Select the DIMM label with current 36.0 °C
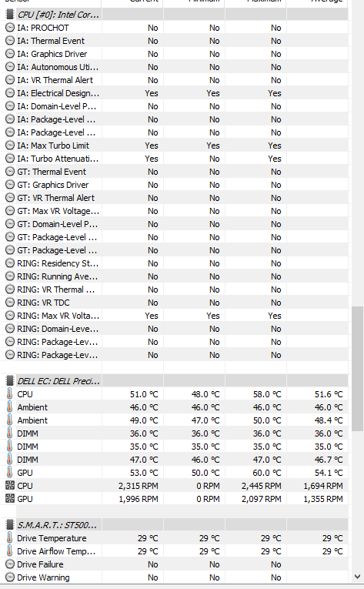Image resolution: width=364 pixels, height=589 pixels. (28, 433)
